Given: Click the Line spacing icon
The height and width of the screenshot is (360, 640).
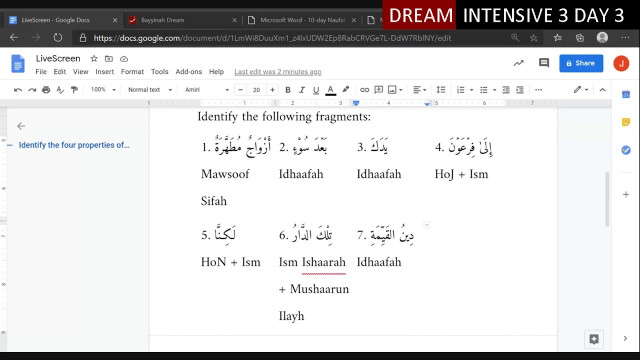Looking at the screenshot, I should [441, 90].
